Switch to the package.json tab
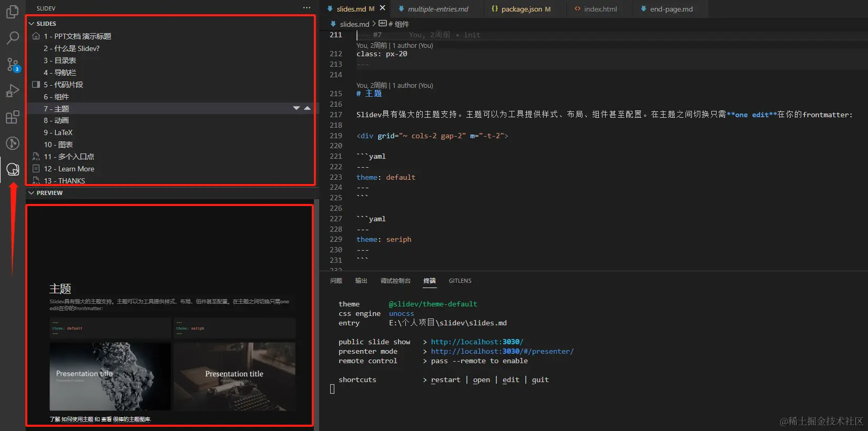This screenshot has width=868, height=431. click(x=522, y=9)
